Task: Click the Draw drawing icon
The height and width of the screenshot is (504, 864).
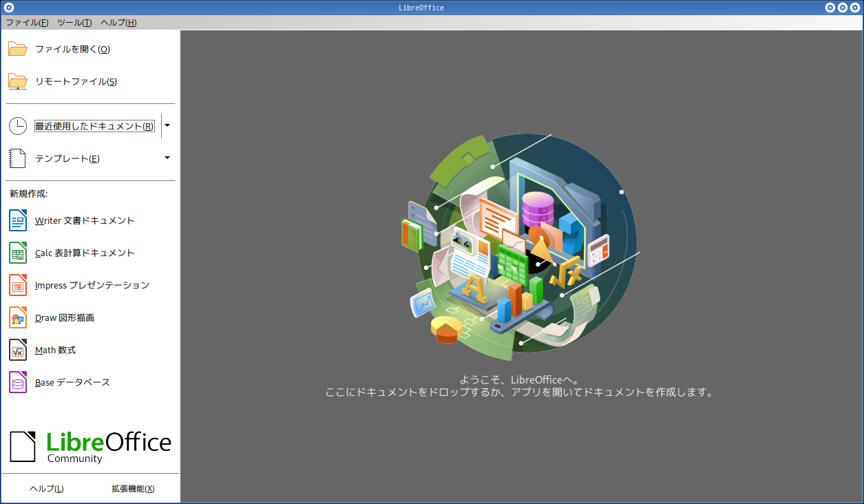Action: [18, 317]
